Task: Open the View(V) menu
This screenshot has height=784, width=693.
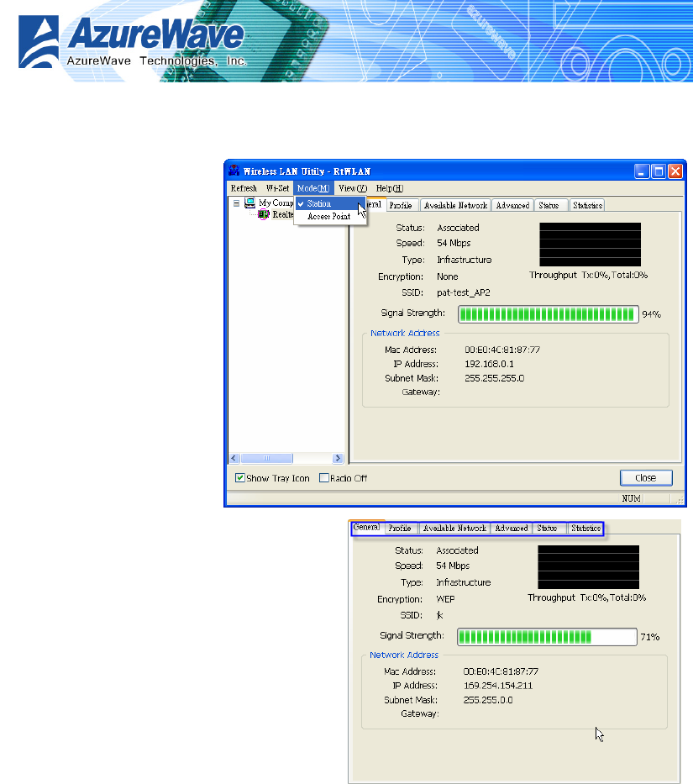Action: pyautogui.click(x=353, y=188)
